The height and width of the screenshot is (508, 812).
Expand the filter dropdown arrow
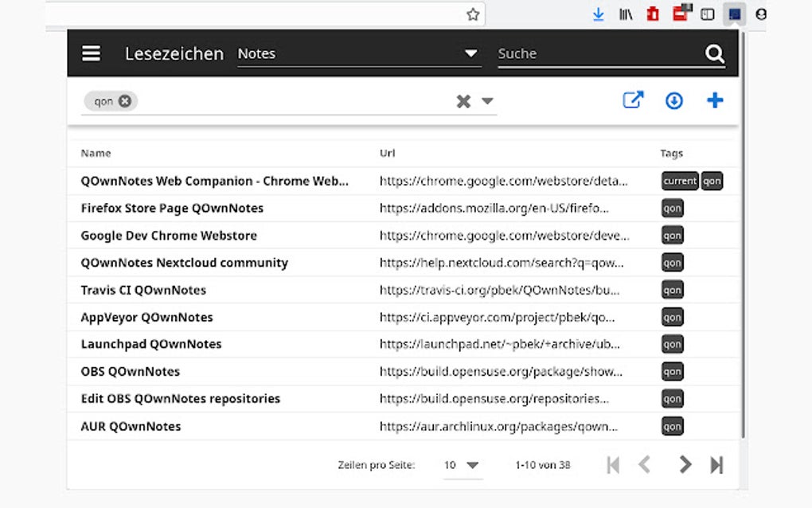(486, 101)
